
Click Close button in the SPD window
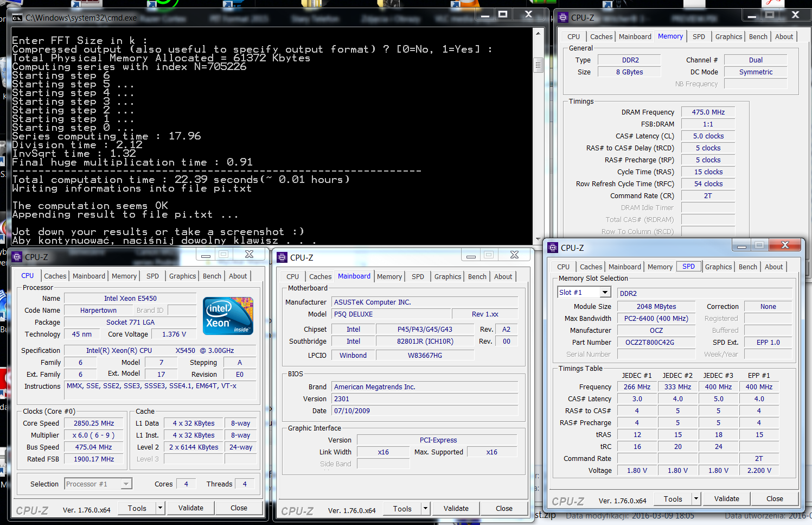(775, 498)
